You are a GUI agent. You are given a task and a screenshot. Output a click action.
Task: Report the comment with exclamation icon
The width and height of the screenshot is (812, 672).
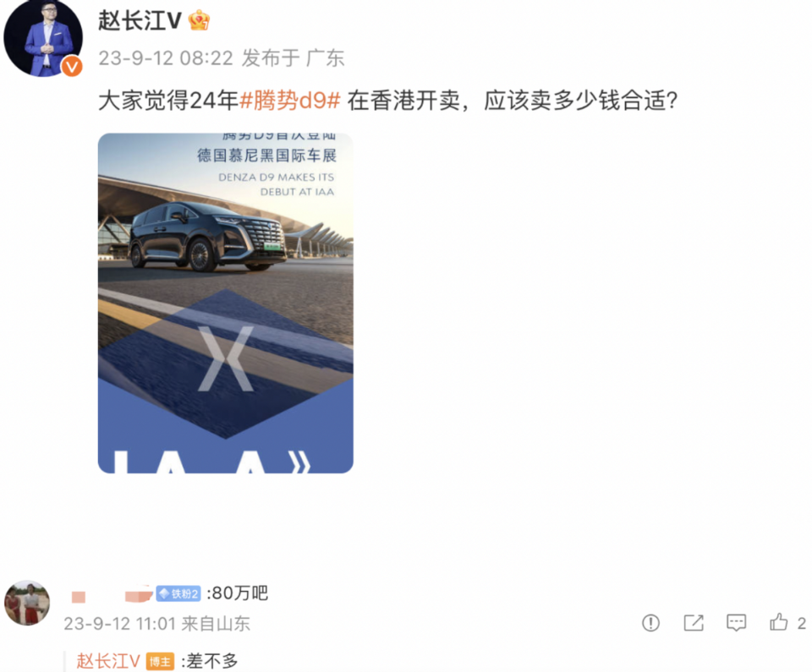[650, 623]
